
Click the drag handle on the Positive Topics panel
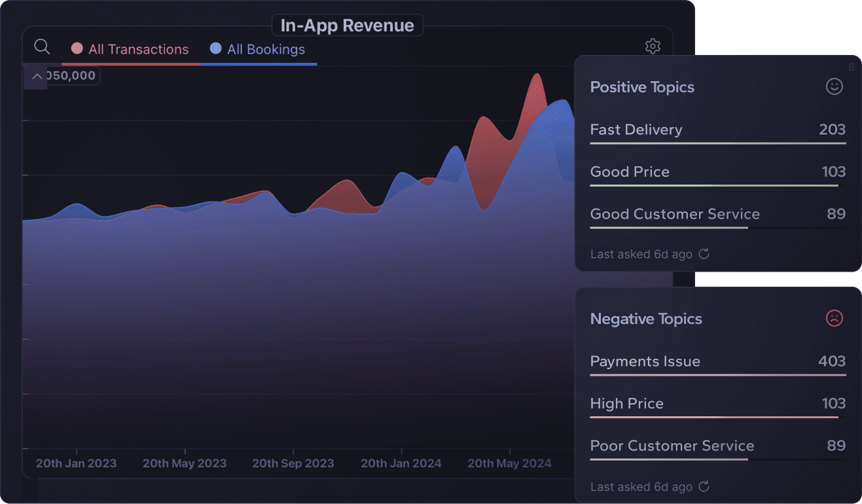851,66
